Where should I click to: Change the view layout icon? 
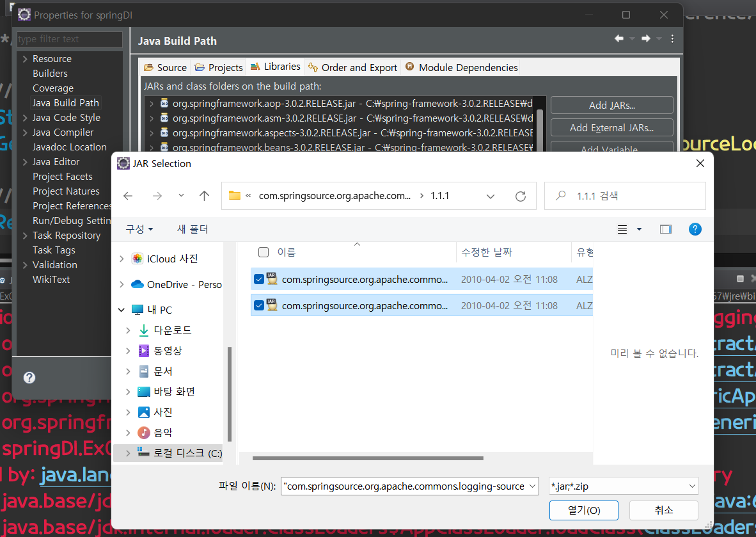tap(622, 229)
